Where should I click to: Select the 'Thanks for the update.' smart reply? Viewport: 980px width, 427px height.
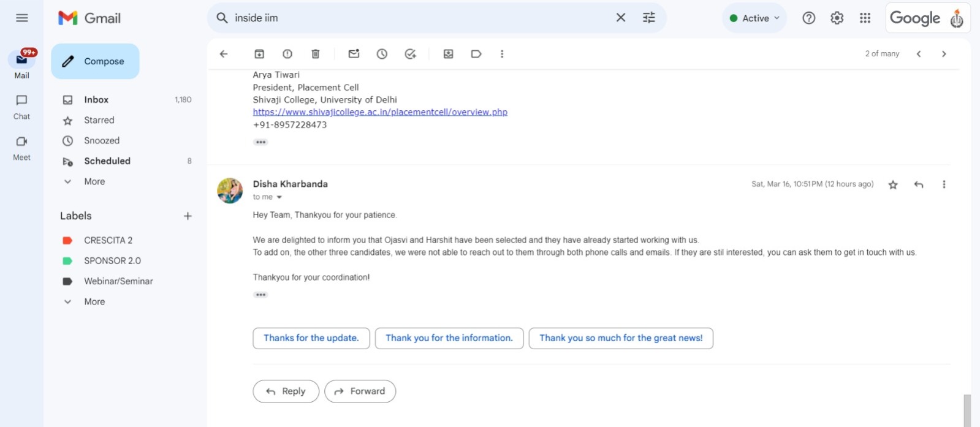pos(311,338)
